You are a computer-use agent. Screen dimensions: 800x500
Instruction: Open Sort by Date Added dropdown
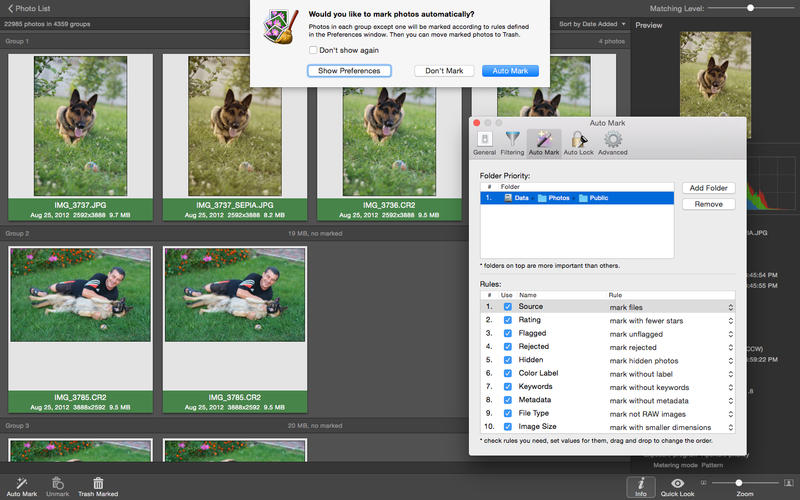[592, 23]
